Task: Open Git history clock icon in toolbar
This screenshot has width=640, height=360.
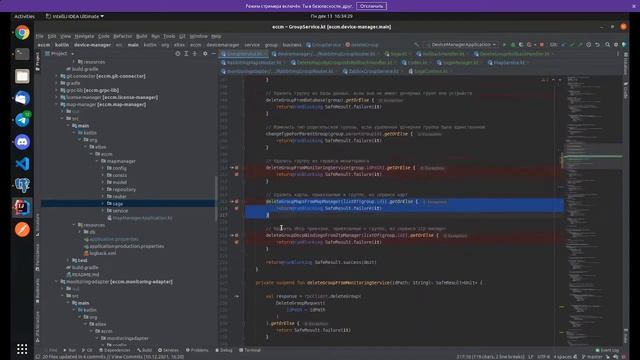Action: coord(589,44)
